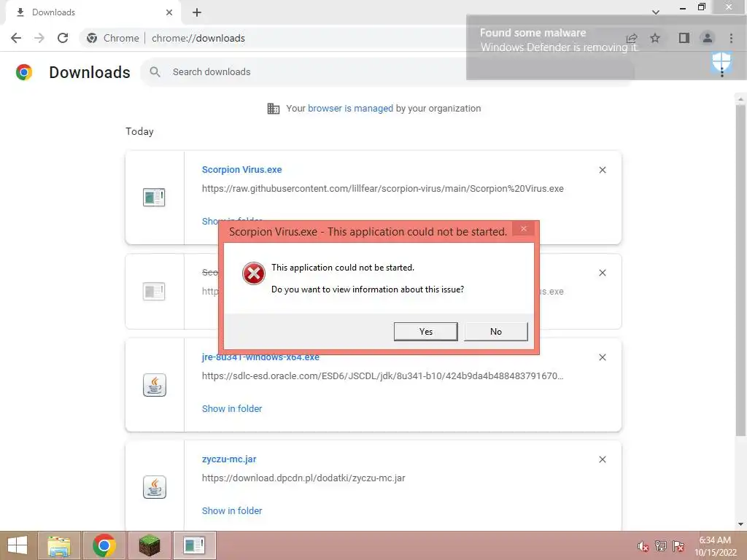The image size is (747, 560).
Task: Click the red error icon in dialog
Action: (253, 274)
